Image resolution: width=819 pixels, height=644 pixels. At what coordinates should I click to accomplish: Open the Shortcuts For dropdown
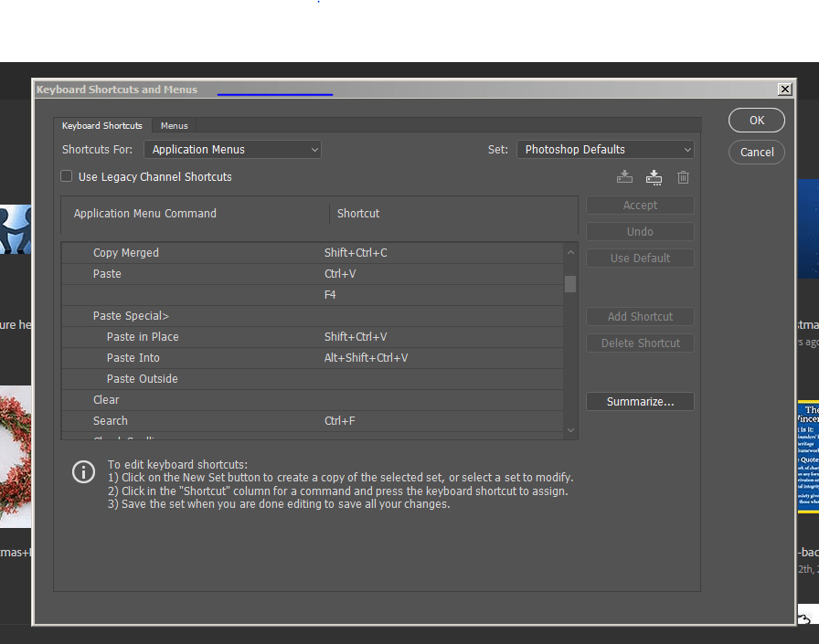232,149
